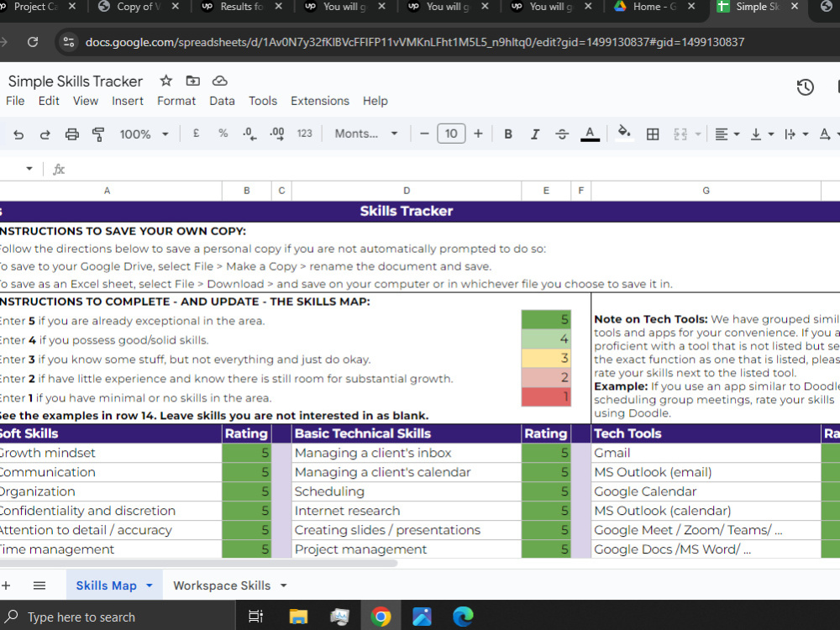Add a new sheet with plus icon
Viewport: 840px width, 630px height.
6,585
